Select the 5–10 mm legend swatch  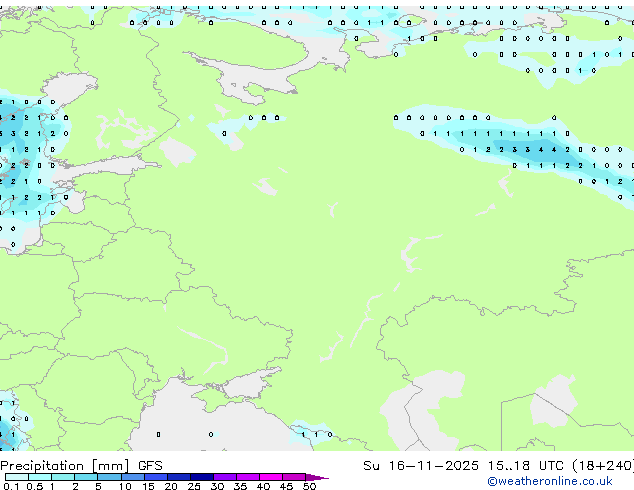tap(109, 477)
